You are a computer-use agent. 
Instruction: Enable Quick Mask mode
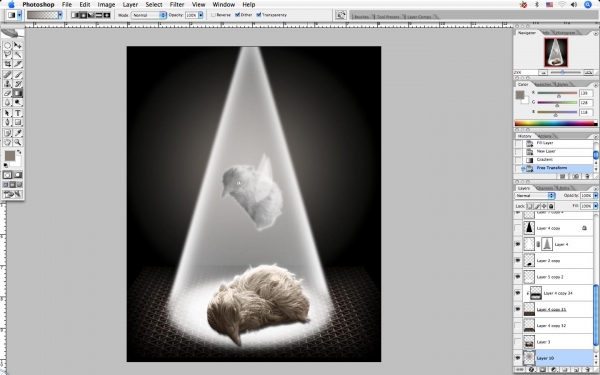(x=18, y=175)
